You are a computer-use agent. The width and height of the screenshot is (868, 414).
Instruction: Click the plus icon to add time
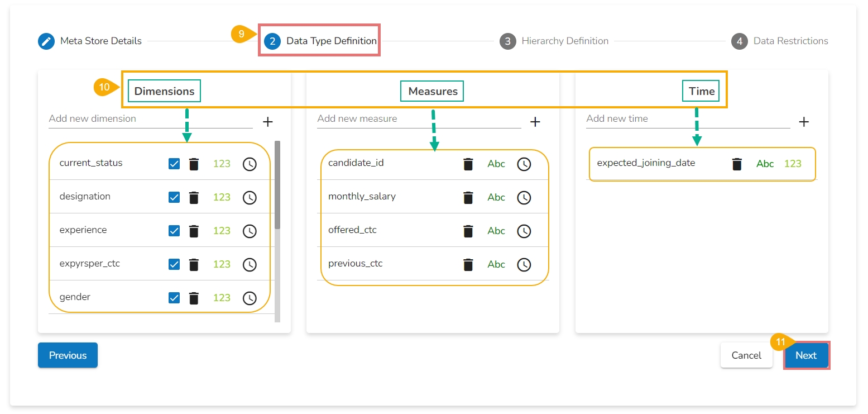click(x=804, y=122)
